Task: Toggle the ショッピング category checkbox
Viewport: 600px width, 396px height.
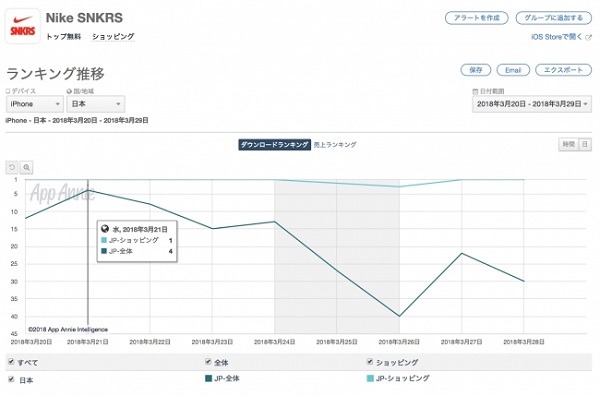Action: point(370,362)
